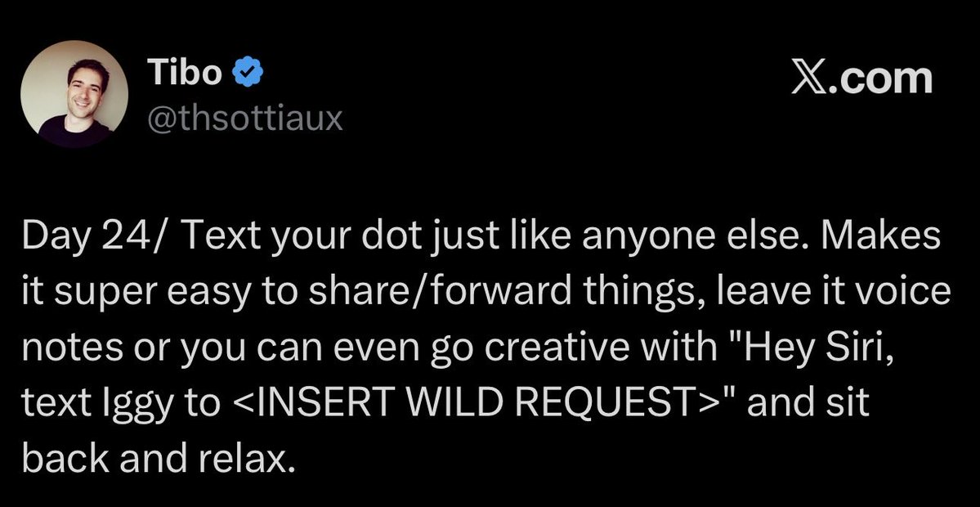Open the display name Tibo
This screenshot has height=507, width=980.
click(x=185, y=73)
